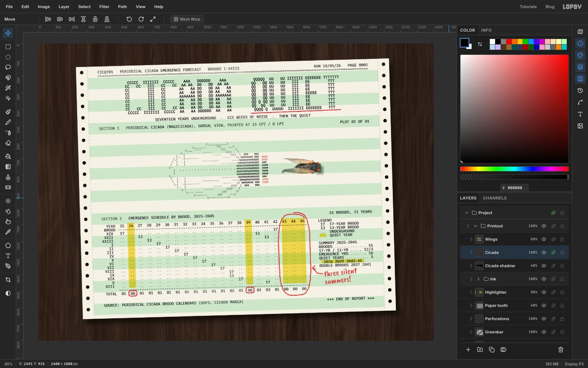Select the Crop tool
Viewport: 588px width, 368px height.
(8, 280)
